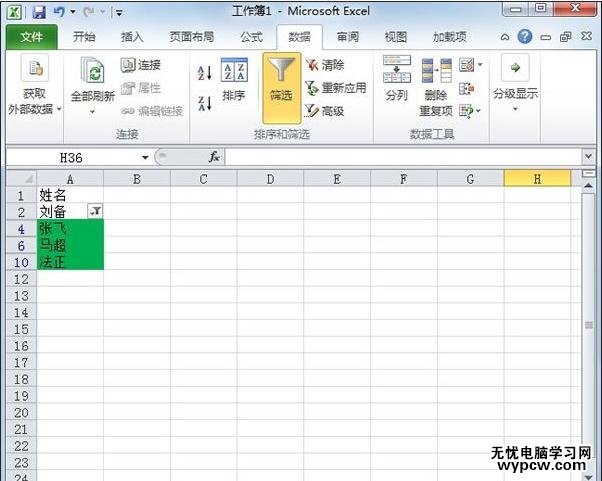
Task: Switch to the 公式 (Formulas) tab
Action: [251, 37]
